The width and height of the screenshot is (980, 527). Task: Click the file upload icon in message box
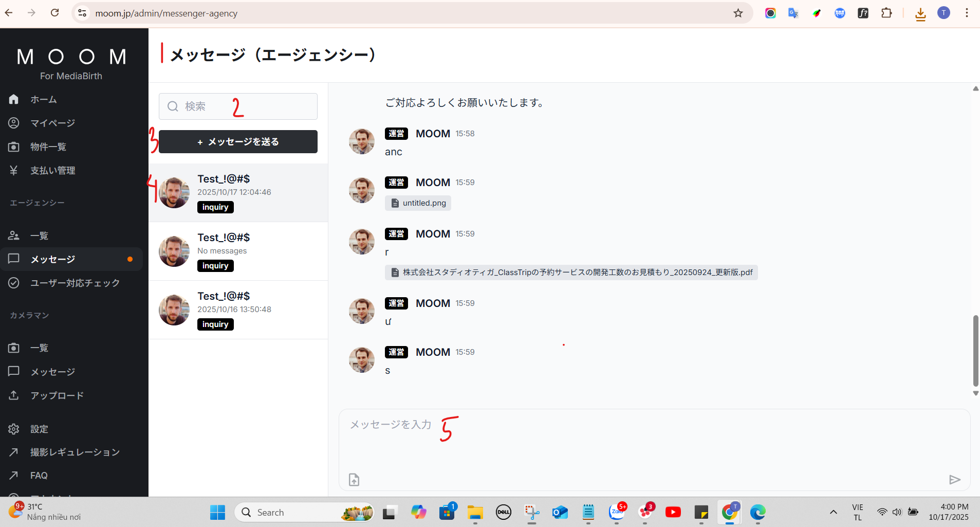tap(354, 479)
